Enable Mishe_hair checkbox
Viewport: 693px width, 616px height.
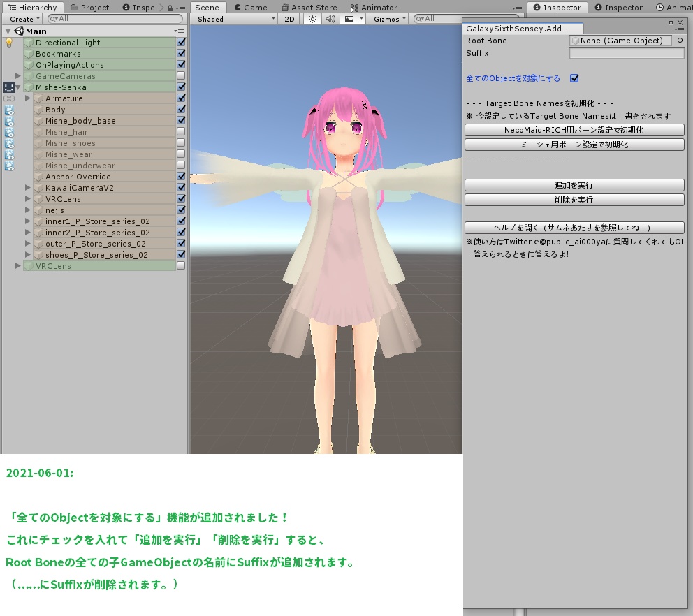181,131
